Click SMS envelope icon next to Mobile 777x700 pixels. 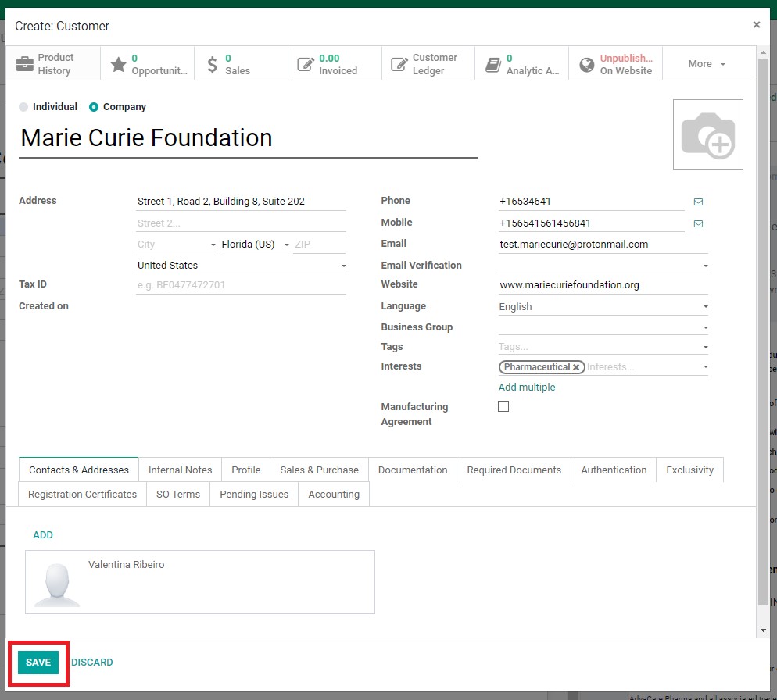698,223
